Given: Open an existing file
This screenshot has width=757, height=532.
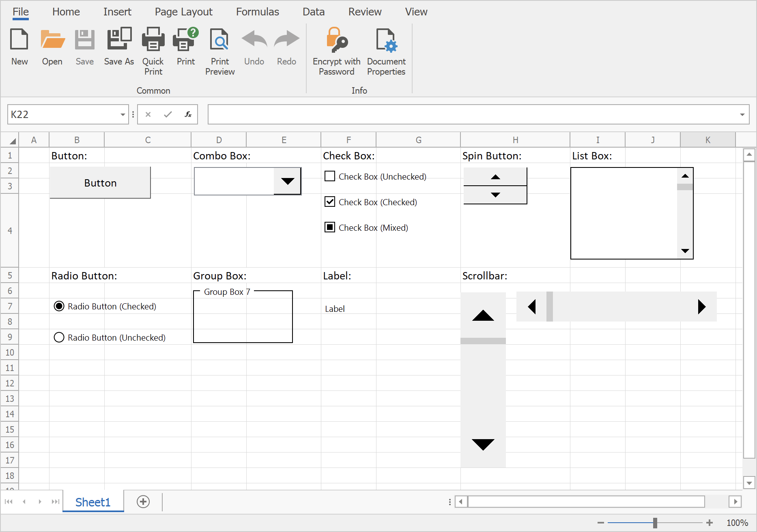Looking at the screenshot, I should tap(52, 46).
